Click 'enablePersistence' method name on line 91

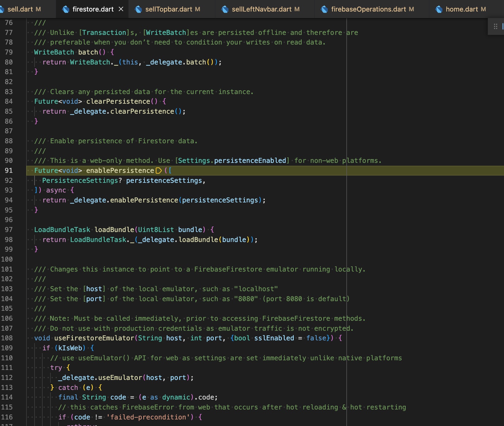(x=120, y=170)
